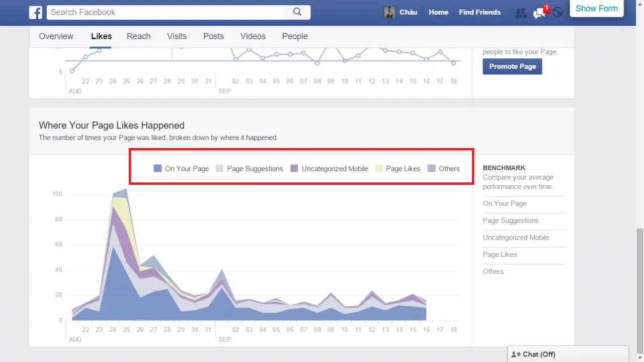
Task: Switch to the Reach tab
Action: (138, 36)
